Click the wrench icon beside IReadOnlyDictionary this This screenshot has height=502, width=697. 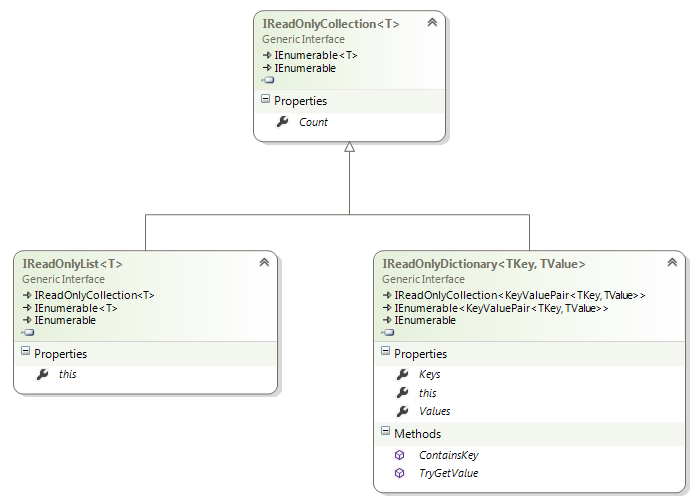[403, 393]
